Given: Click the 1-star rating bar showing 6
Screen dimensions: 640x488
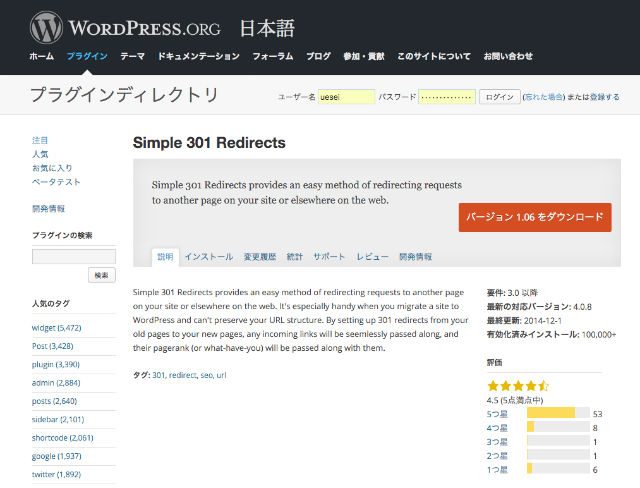Looking at the screenshot, I should (558, 468).
